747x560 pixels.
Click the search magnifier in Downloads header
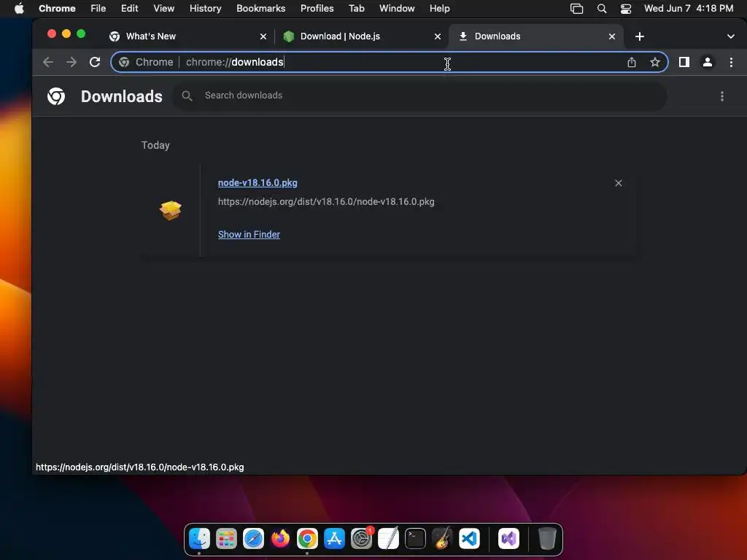coord(187,96)
